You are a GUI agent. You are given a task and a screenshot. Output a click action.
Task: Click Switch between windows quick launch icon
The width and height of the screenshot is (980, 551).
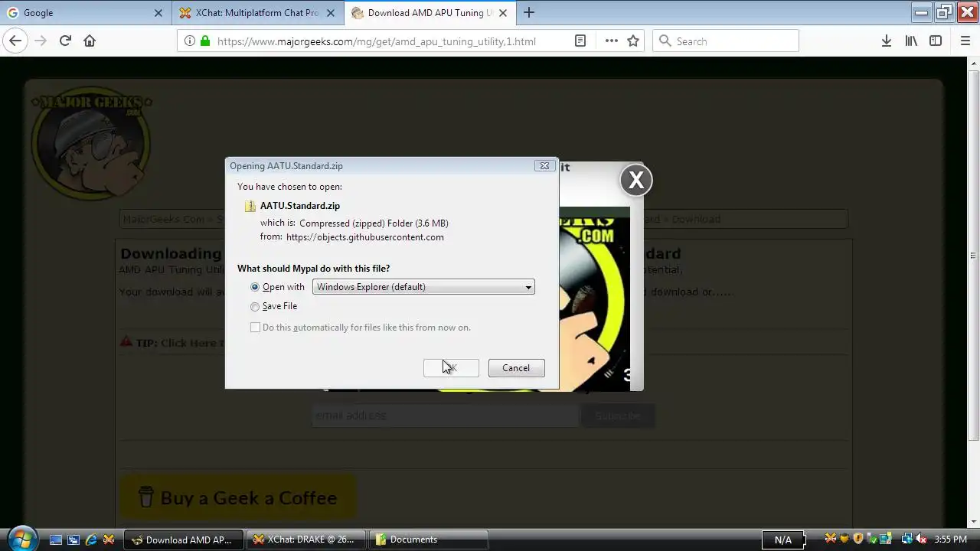73,540
